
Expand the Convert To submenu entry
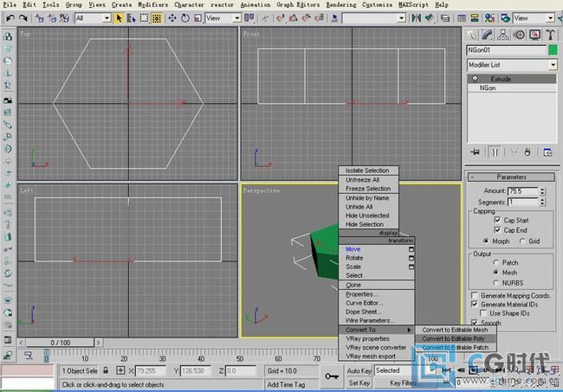(376, 330)
